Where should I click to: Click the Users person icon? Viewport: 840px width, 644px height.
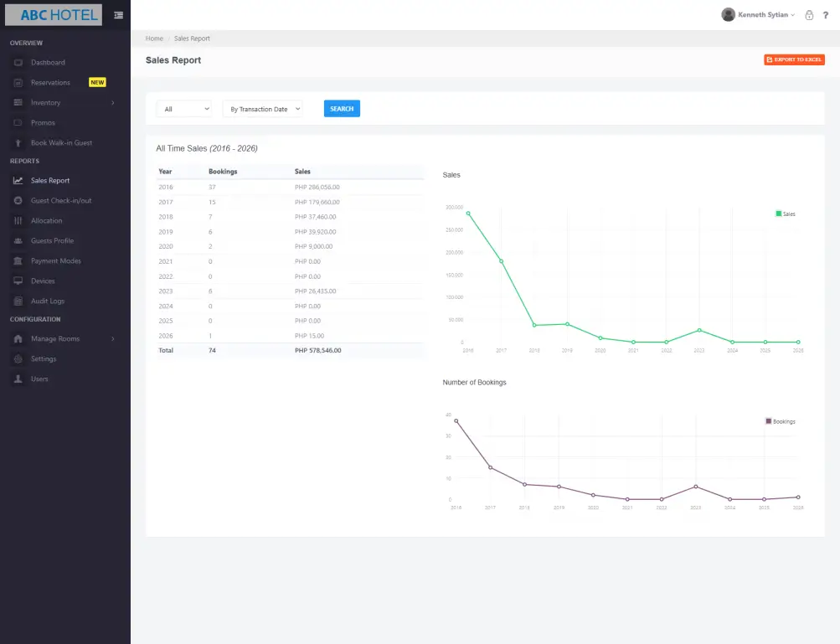click(18, 379)
